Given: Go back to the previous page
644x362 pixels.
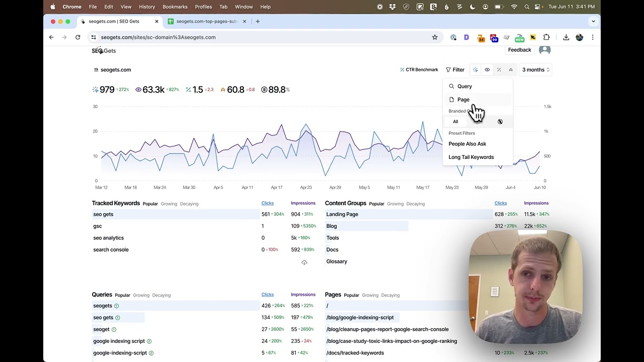Looking at the screenshot, I should coord(51,37).
